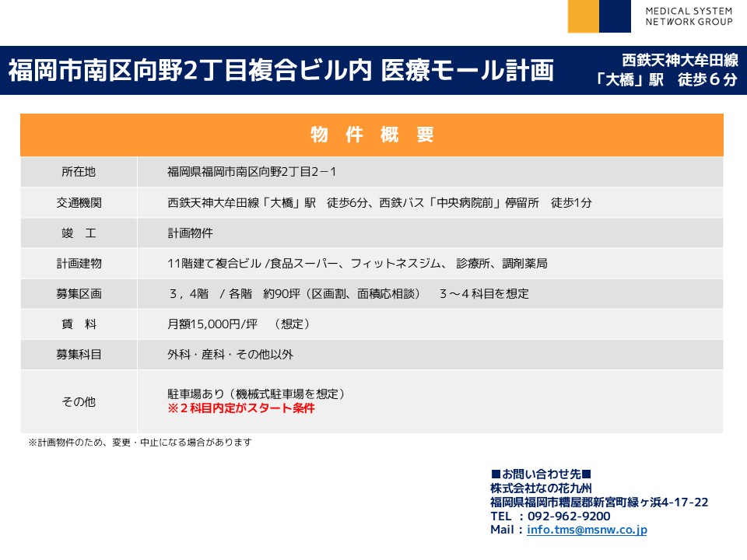Click the 計画物件 value in the 竣工 row

[190, 233]
